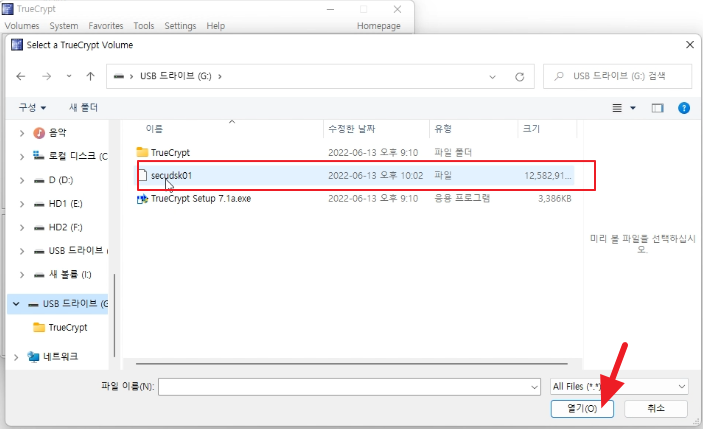
Task: Select the TrueCrypt folder in file list
Action: 170,153
